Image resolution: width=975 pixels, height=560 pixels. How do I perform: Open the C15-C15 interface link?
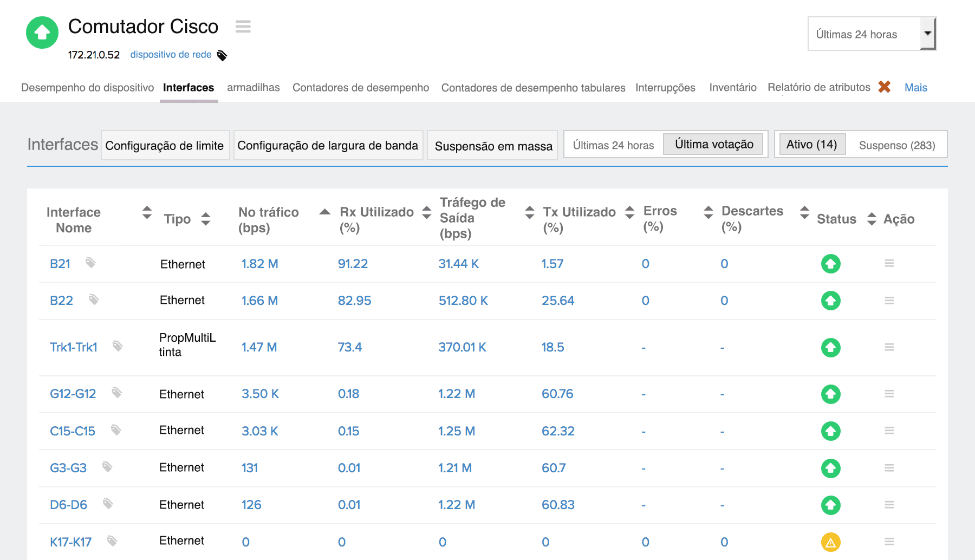coord(73,431)
